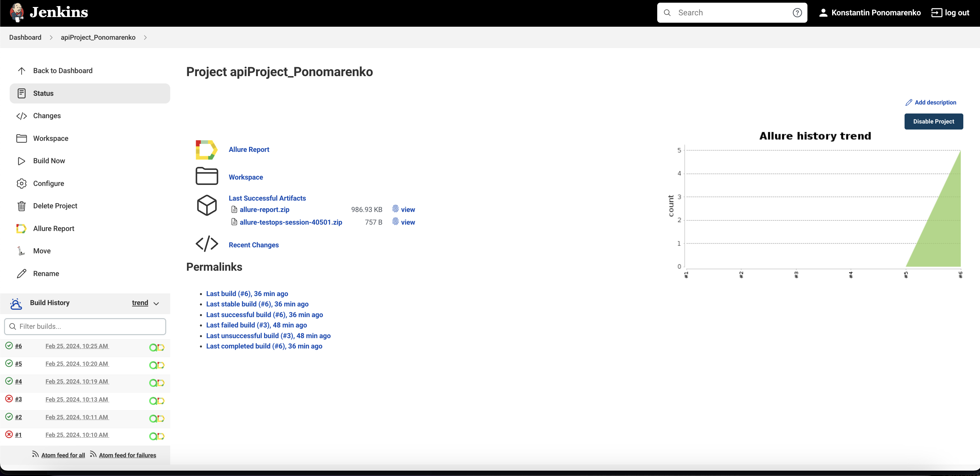
Task: Open the Configure menu item
Action: (x=48, y=183)
